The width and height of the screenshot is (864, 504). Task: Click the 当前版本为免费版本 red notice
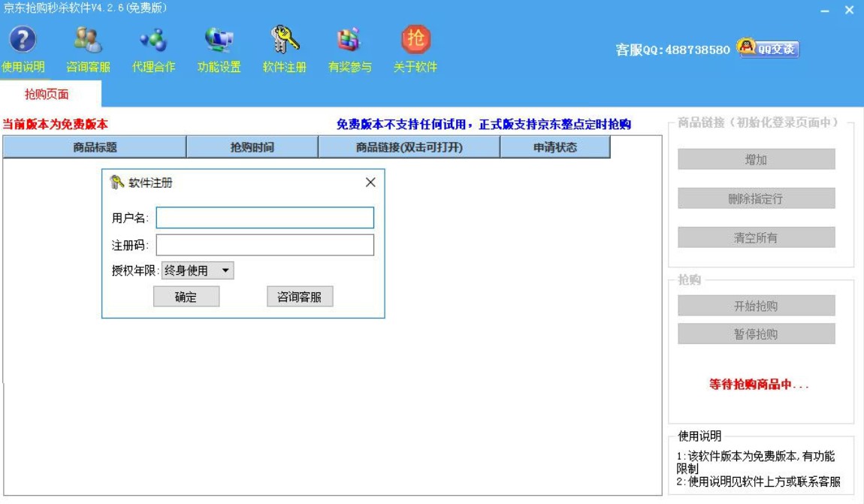tap(55, 125)
